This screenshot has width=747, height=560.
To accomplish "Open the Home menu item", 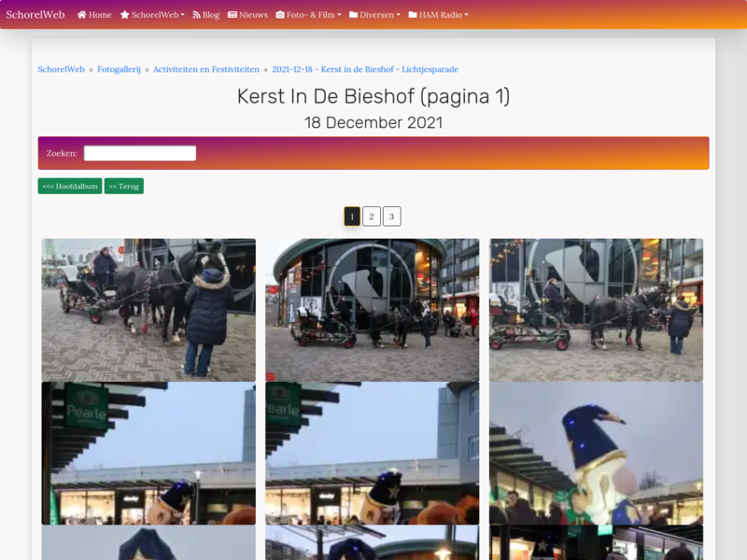I will (94, 15).
